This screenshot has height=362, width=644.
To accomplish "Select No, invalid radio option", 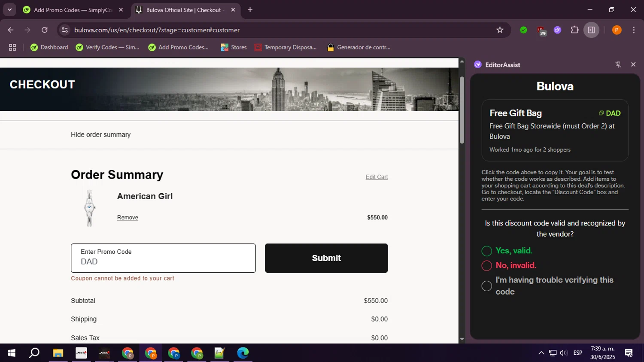I will coord(486,265).
